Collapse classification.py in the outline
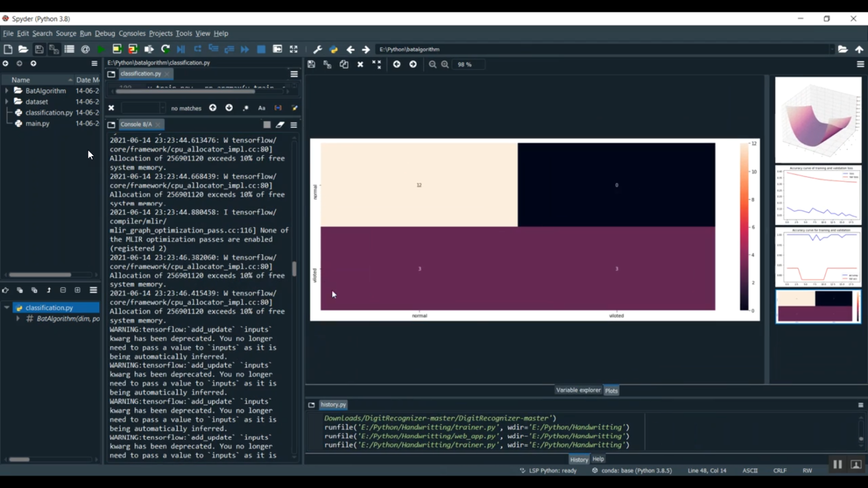The height and width of the screenshot is (488, 868). tap(7, 308)
